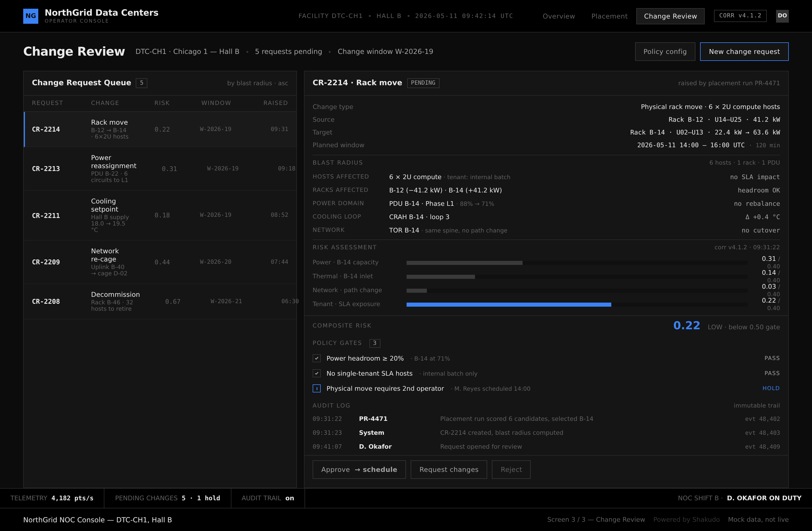812x531 pixels.
Task: Click the Tenant SLA exposure blue bar
Action: [509, 305]
